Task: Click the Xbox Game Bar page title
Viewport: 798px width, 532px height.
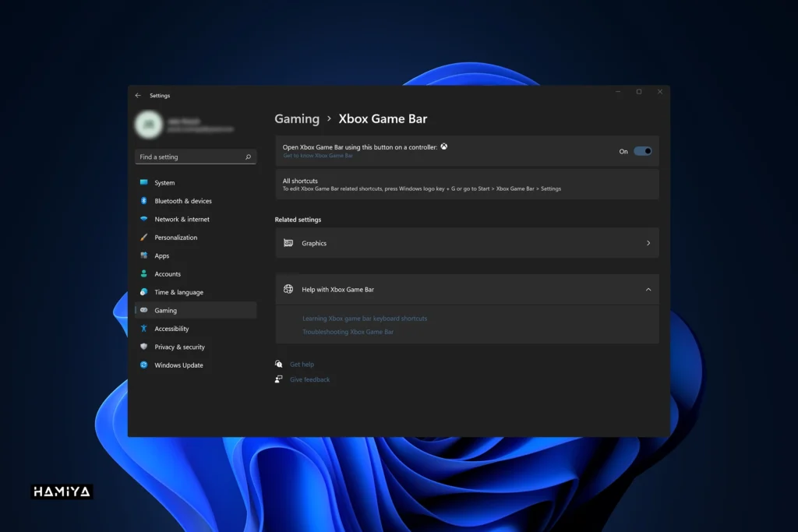Action: pos(383,118)
